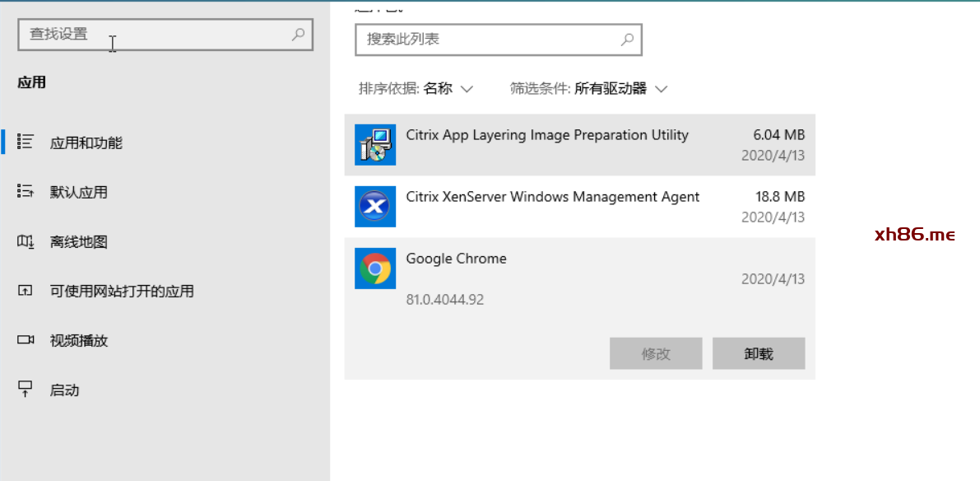Click the 修改 button under Google Chrome
The image size is (980, 481).
pyautogui.click(x=656, y=354)
